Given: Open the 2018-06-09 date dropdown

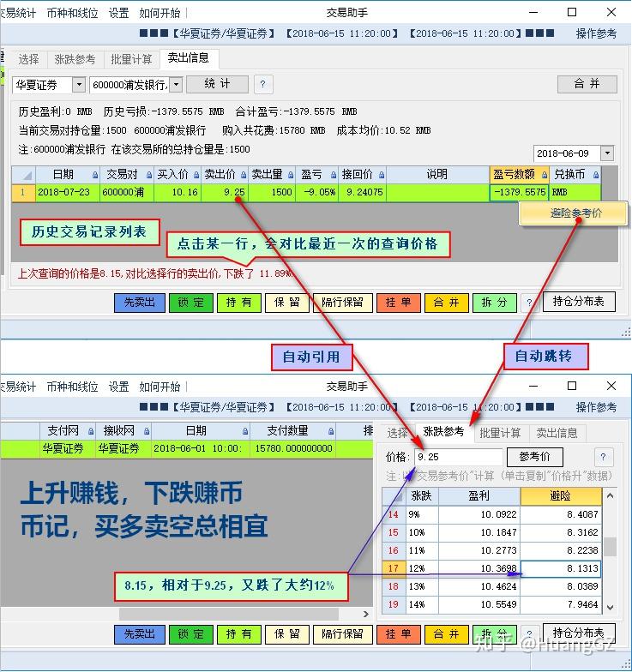Looking at the screenshot, I should pyautogui.click(x=607, y=153).
